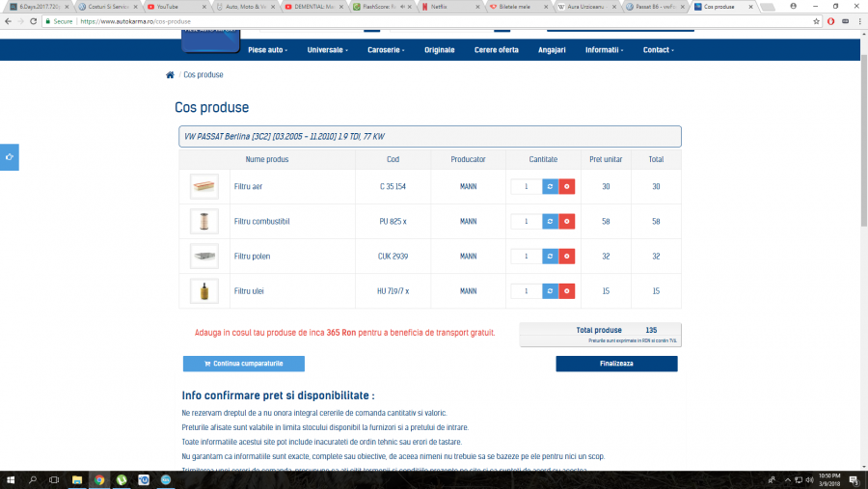Screen dimensions: 868x489
Task: Open the Filtru combustibil product thumbnail
Action: pos(204,221)
